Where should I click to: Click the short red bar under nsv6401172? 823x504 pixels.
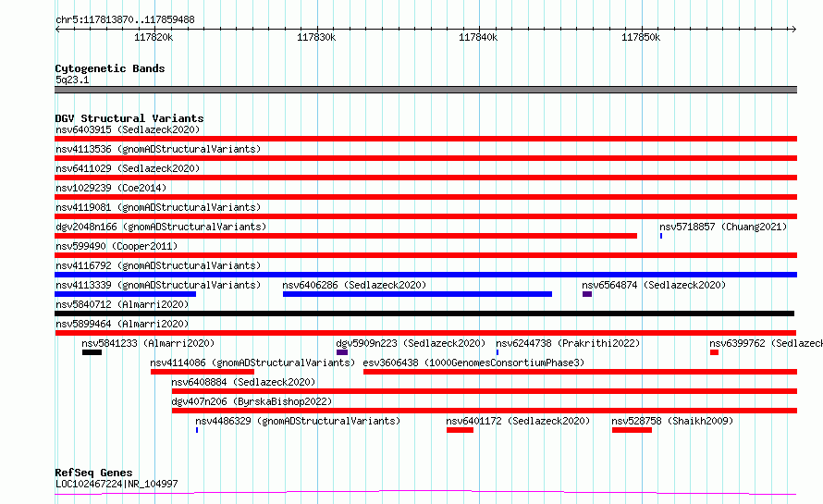click(x=460, y=430)
